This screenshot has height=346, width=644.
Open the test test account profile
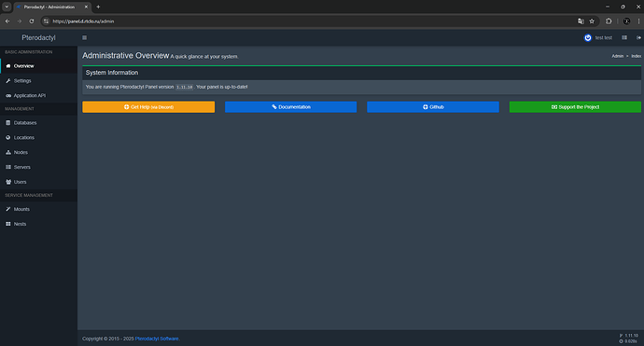pyautogui.click(x=598, y=37)
